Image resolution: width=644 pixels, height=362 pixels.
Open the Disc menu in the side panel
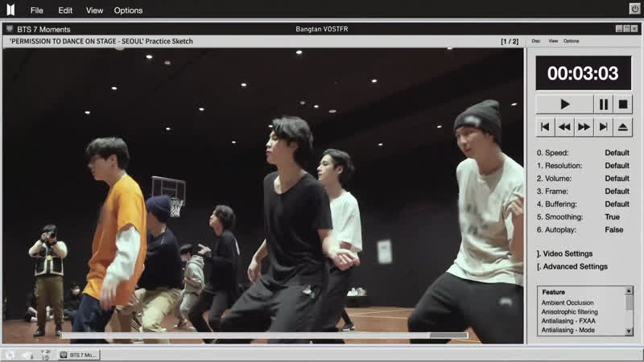tap(536, 41)
